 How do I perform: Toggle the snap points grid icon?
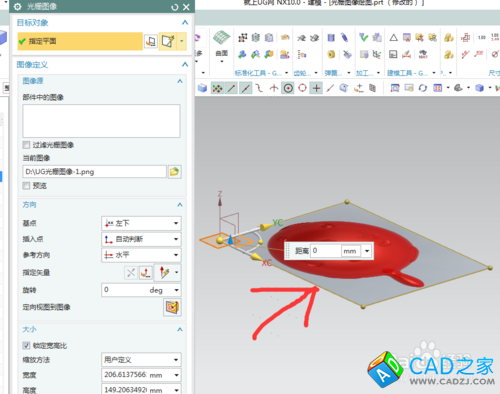217,88
